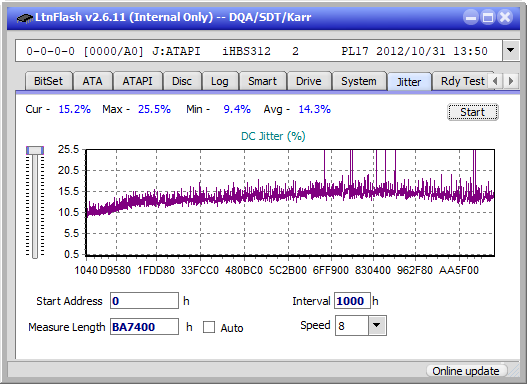Click the Max value 25.5%
This screenshot has height=384, width=527.
(x=155, y=109)
